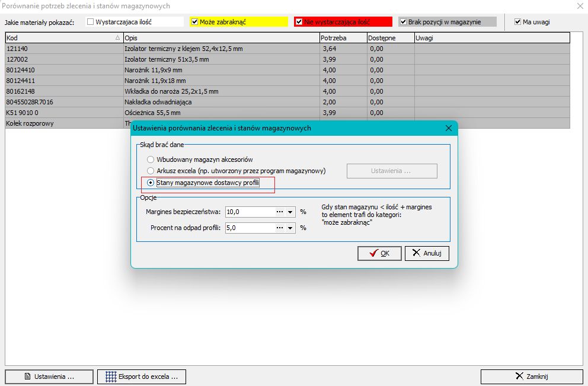Toggle yellow Może zabraknąć checkbox
This screenshot has height=386, width=588.
[x=194, y=22]
